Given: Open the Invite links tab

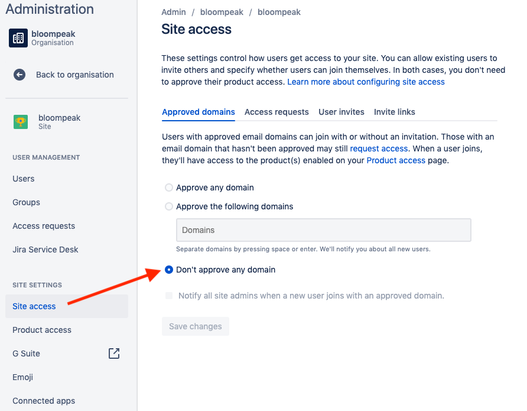Looking at the screenshot, I should pos(394,112).
